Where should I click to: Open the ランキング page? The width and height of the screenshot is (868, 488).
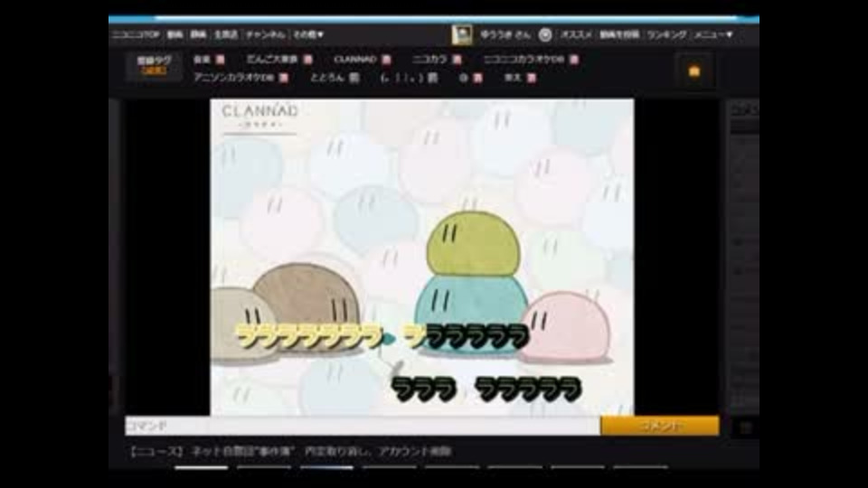point(666,34)
